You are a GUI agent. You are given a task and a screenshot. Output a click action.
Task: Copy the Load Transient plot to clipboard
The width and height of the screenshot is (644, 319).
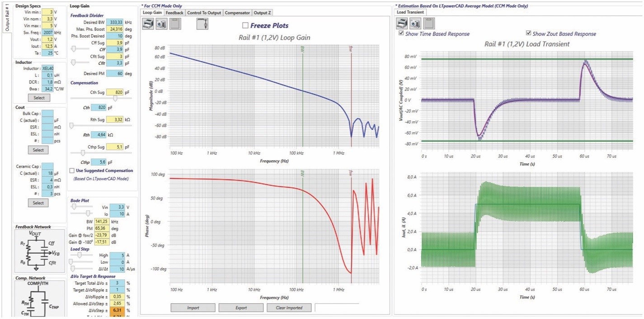(429, 24)
